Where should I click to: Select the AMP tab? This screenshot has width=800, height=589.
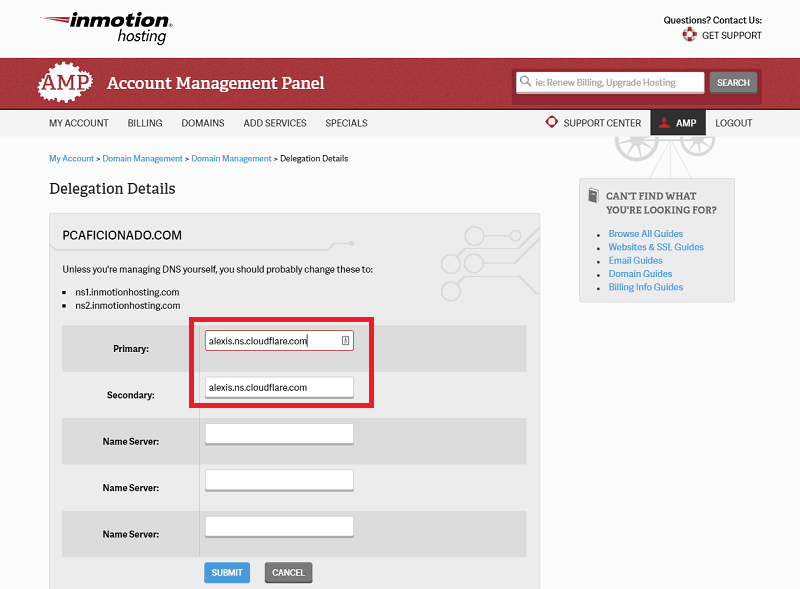click(678, 122)
